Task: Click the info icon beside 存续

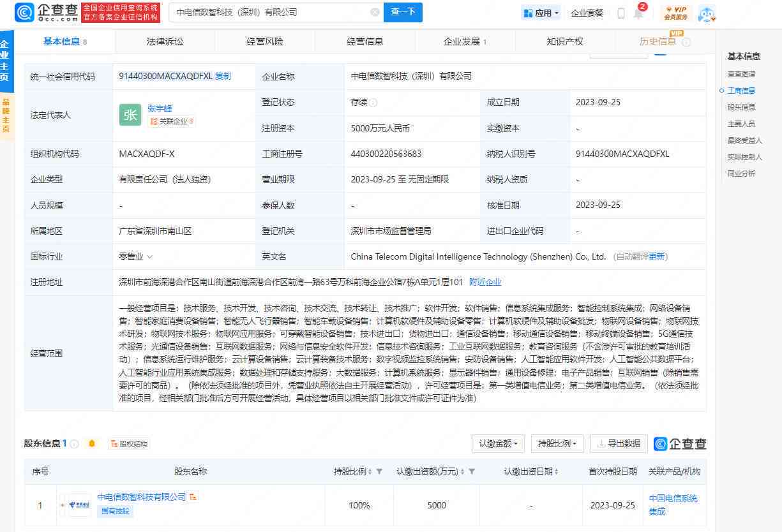Action: 373,102
